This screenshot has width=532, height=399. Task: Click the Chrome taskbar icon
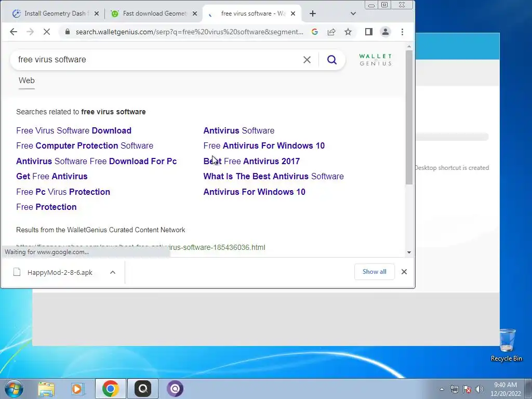point(110,389)
